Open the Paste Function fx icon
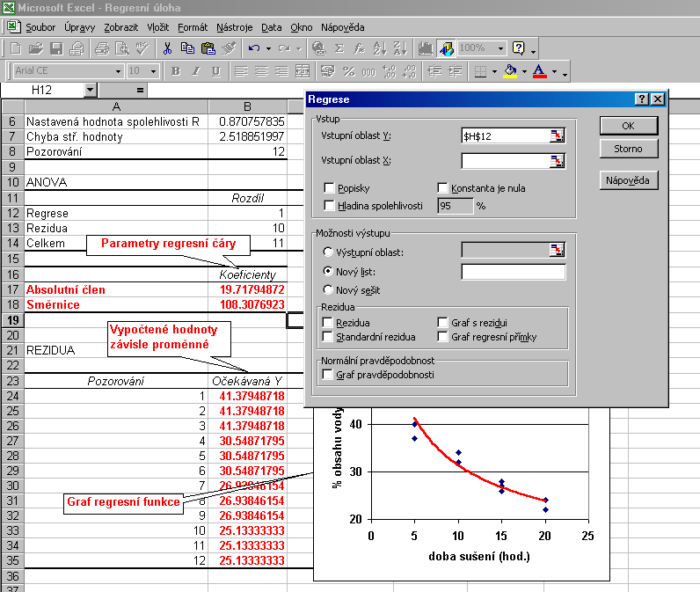Screen dimensions: 700x592 point(360,48)
